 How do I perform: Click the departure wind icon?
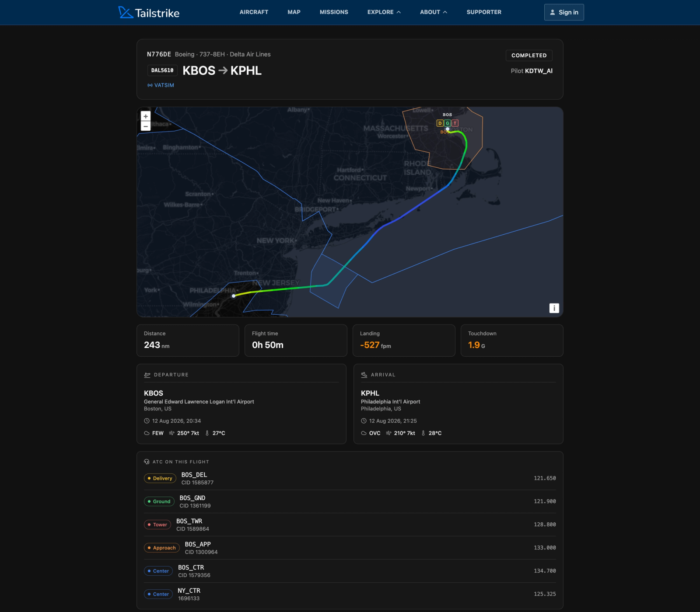point(171,433)
